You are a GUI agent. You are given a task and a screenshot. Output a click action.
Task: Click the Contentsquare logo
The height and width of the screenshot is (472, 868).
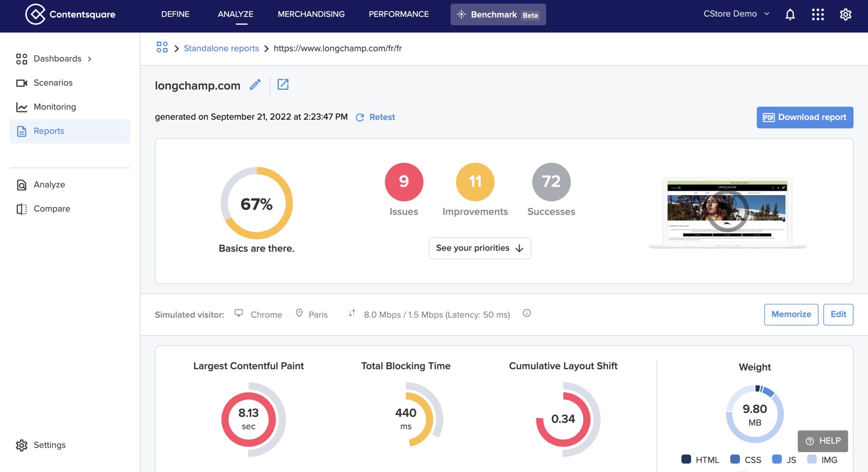70,14
